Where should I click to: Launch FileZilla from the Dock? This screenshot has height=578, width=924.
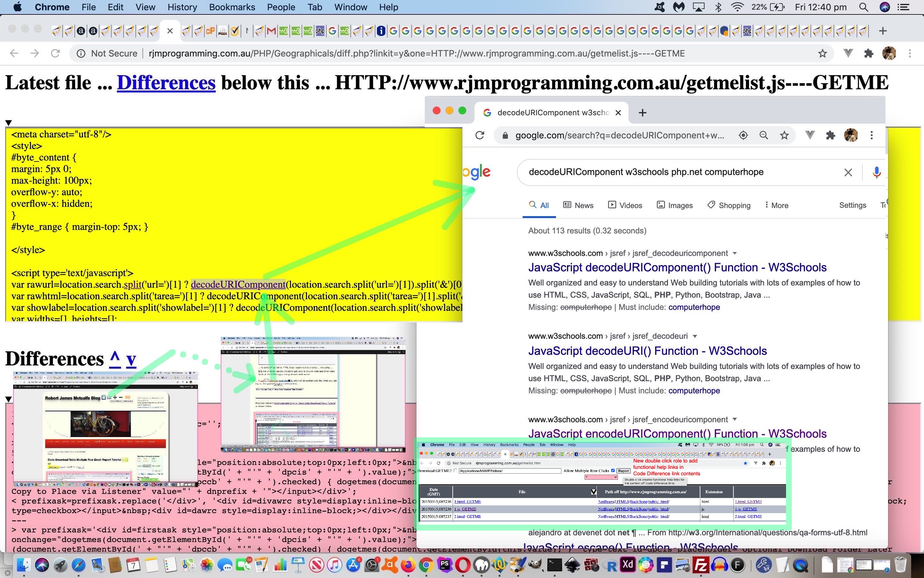pyautogui.click(x=701, y=565)
